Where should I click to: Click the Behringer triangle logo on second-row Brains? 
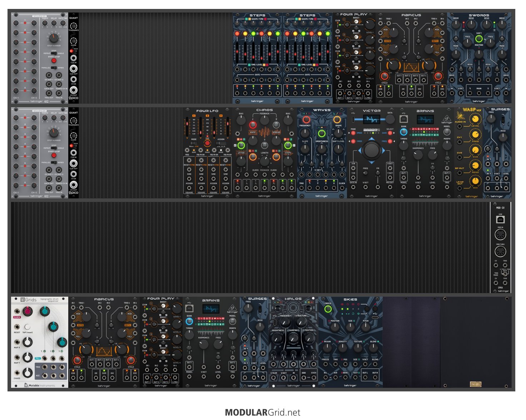tap(447, 118)
